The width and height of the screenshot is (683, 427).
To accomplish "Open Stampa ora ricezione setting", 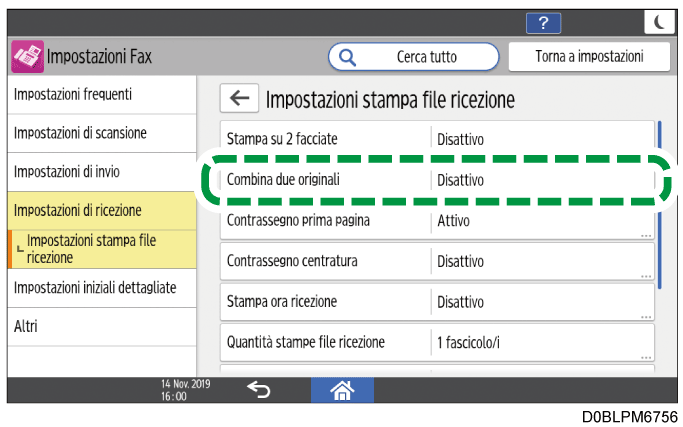I will [437, 302].
